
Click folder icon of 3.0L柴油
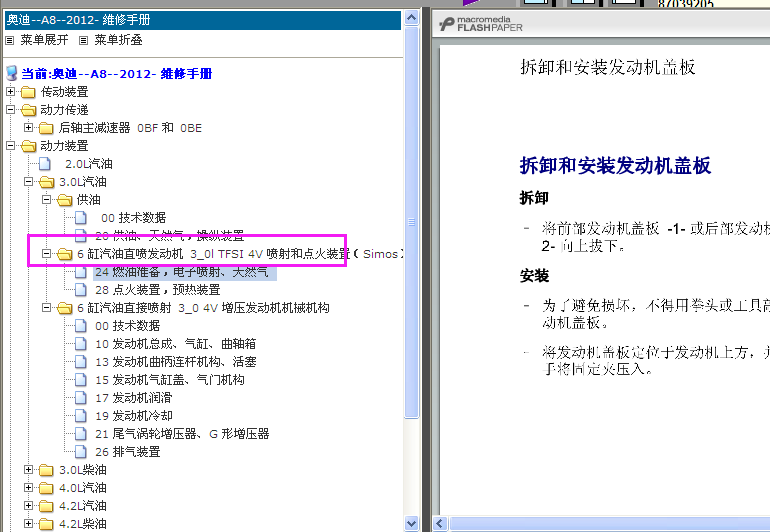pos(46,470)
